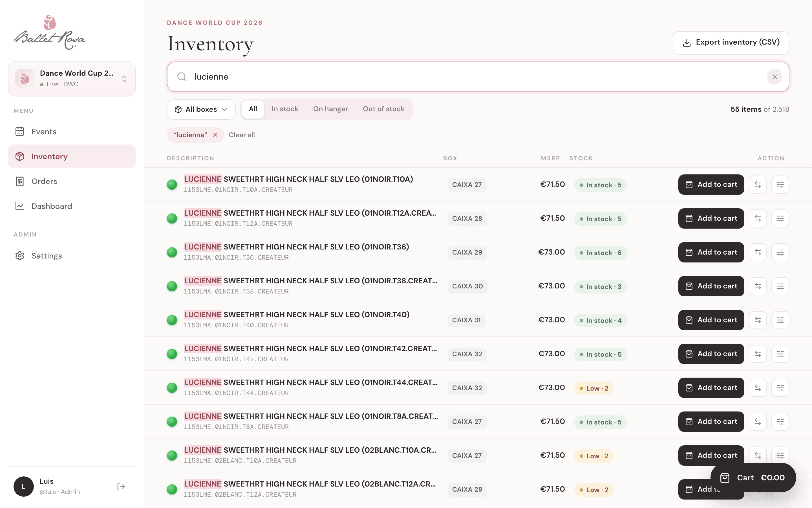Open the Events page
The width and height of the screenshot is (812, 508).
(72, 132)
